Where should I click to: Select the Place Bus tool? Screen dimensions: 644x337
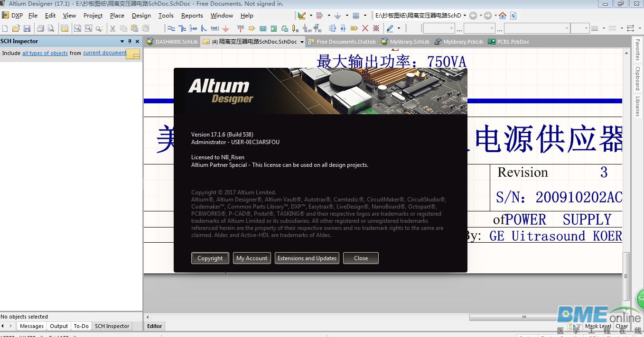click(x=182, y=28)
